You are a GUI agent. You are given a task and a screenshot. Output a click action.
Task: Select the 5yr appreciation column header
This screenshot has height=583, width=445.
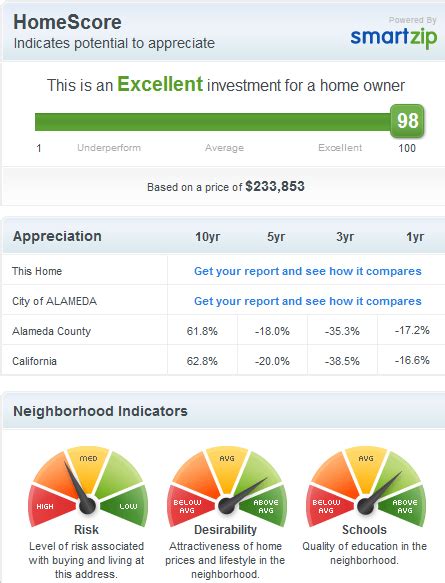pyautogui.click(x=276, y=236)
